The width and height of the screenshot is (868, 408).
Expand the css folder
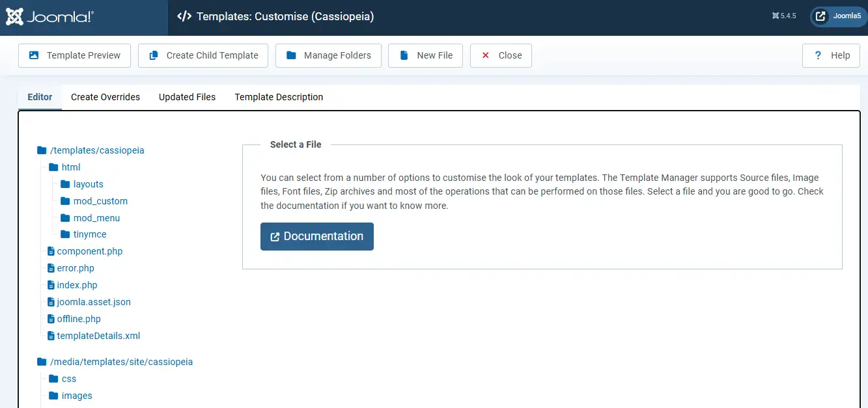[x=69, y=379]
